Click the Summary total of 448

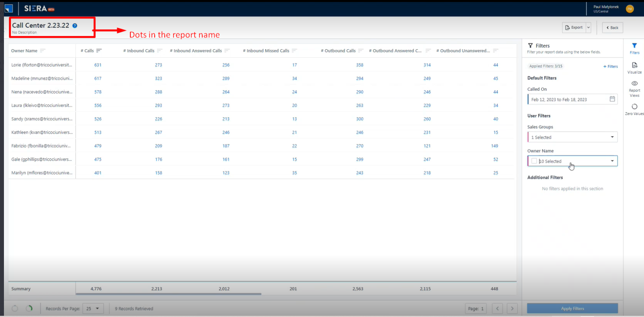494,289
